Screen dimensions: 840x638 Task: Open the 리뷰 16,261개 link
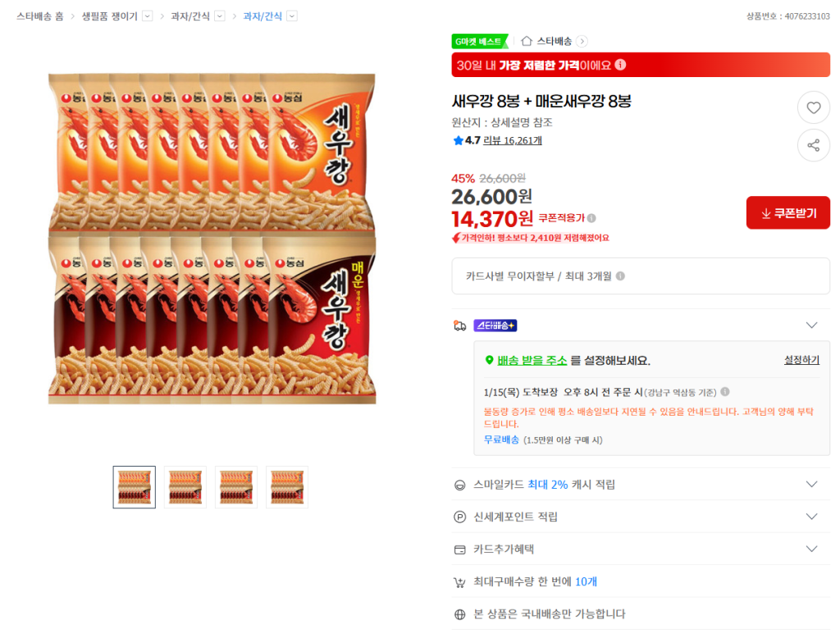pyautogui.click(x=512, y=140)
